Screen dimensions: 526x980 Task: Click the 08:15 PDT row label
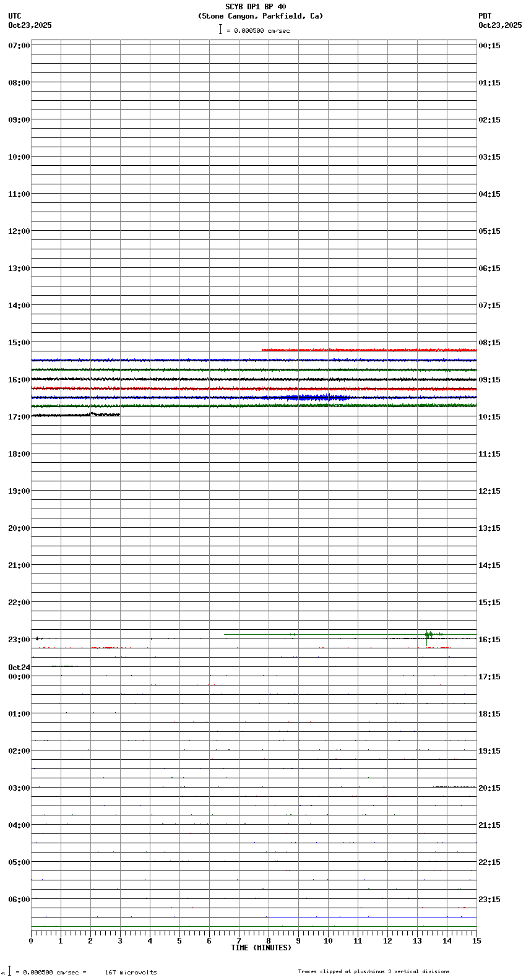[x=489, y=343]
